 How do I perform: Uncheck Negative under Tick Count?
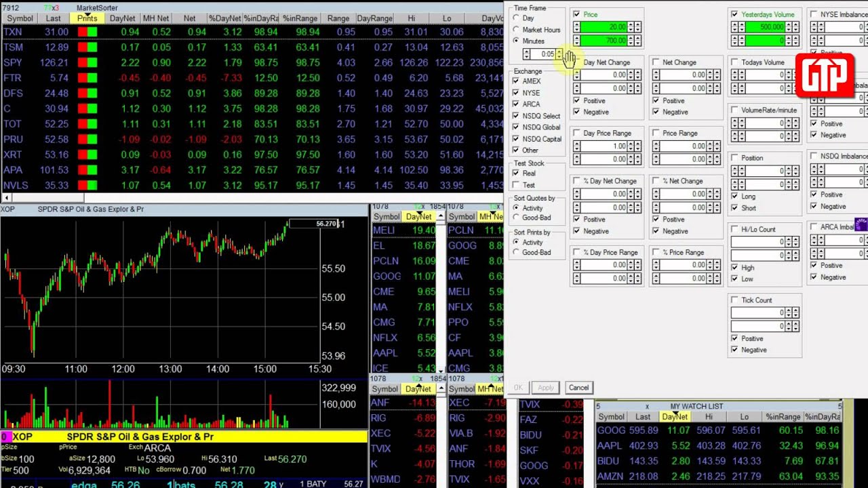point(734,350)
